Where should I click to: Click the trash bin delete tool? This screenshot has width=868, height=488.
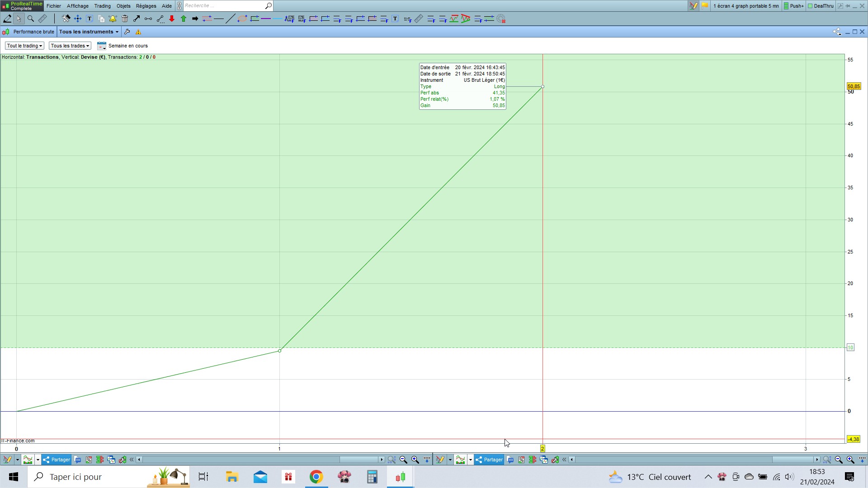click(125, 19)
